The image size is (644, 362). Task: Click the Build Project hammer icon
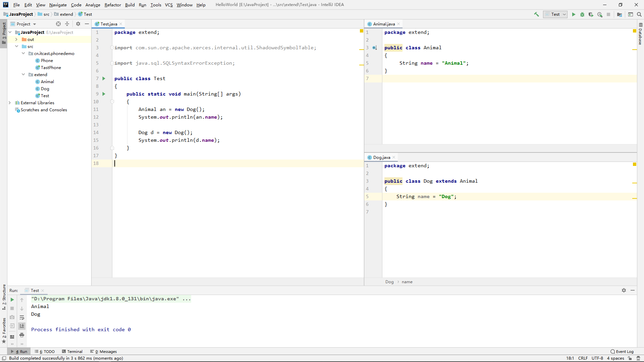click(x=536, y=14)
